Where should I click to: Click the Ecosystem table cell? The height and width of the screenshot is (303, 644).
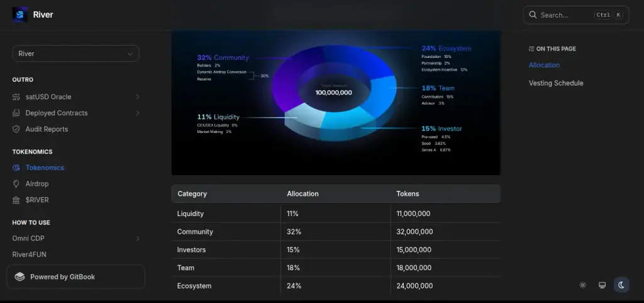coord(226,286)
